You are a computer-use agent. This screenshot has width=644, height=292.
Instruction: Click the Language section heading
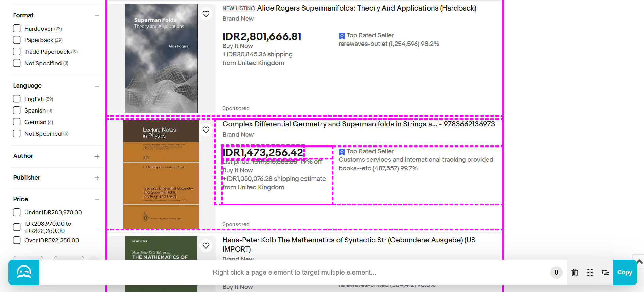point(27,86)
